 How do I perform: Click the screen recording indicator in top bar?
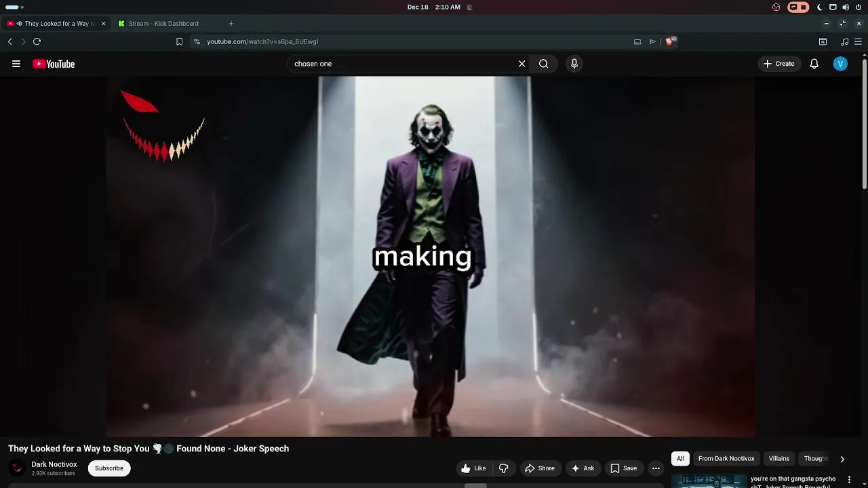[798, 7]
